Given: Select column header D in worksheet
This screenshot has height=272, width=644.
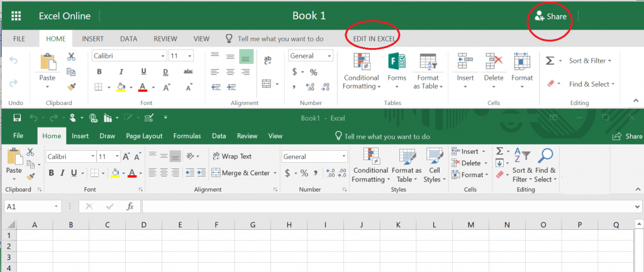Looking at the screenshot, I should coord(144,224).
